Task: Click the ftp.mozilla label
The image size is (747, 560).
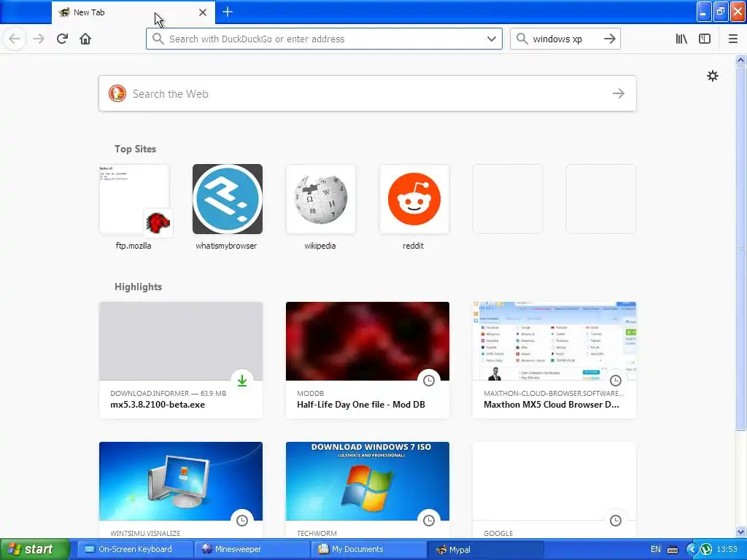Action: 133,246
